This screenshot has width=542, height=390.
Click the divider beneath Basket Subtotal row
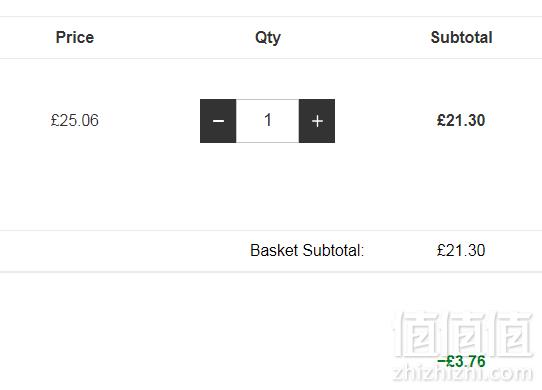271,272
